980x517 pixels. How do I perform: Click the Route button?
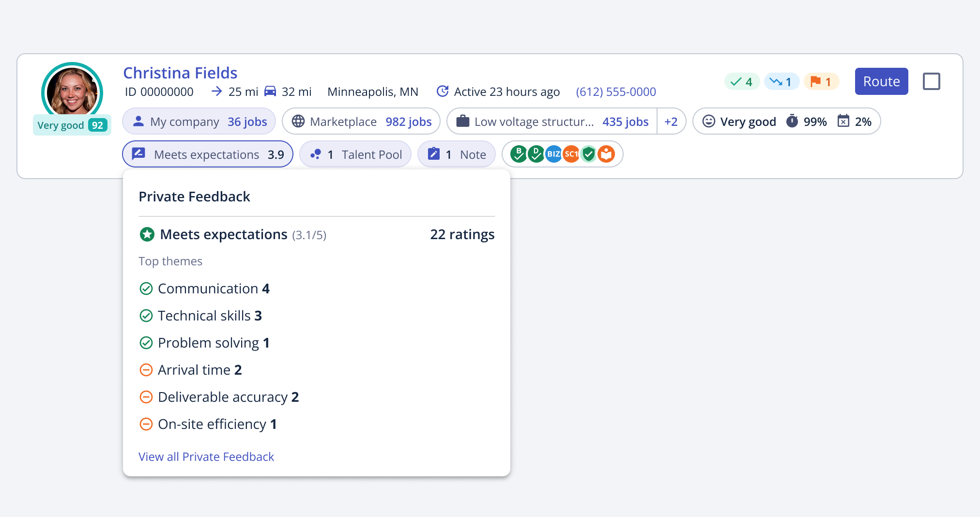[881, 81]
